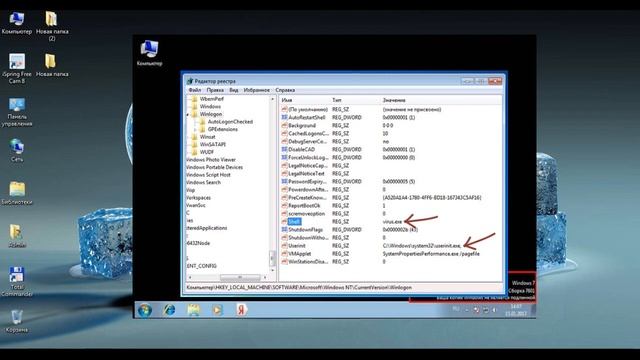
Task: Select the AutoLogonChecked subkey
Action: (x=230, y=122)
